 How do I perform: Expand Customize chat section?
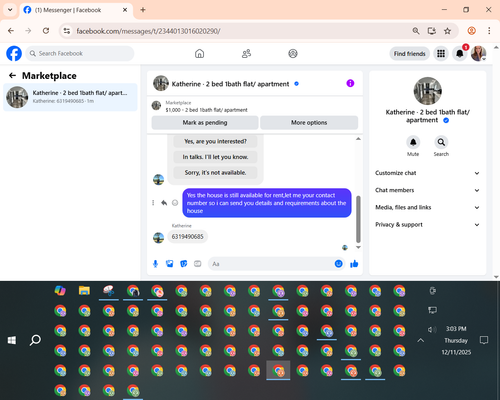(427, 173)
